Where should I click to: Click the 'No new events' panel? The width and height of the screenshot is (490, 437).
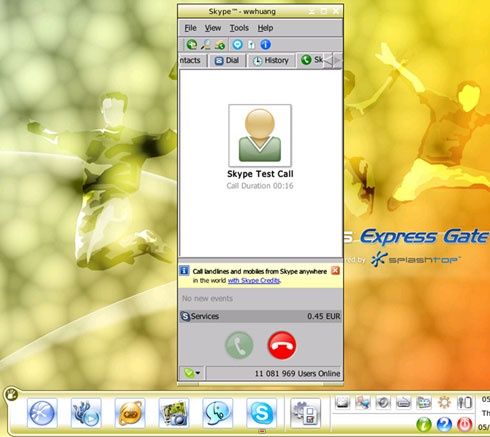260,299
